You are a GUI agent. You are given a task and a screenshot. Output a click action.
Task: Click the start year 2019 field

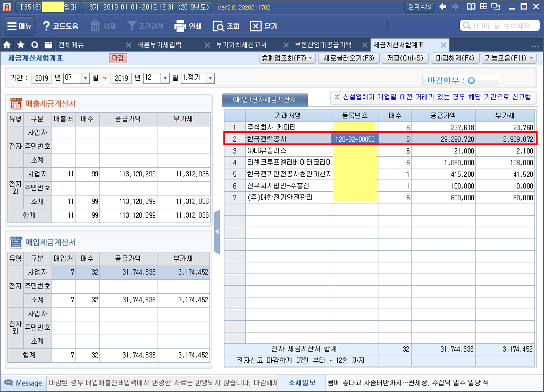coord(41,78)
